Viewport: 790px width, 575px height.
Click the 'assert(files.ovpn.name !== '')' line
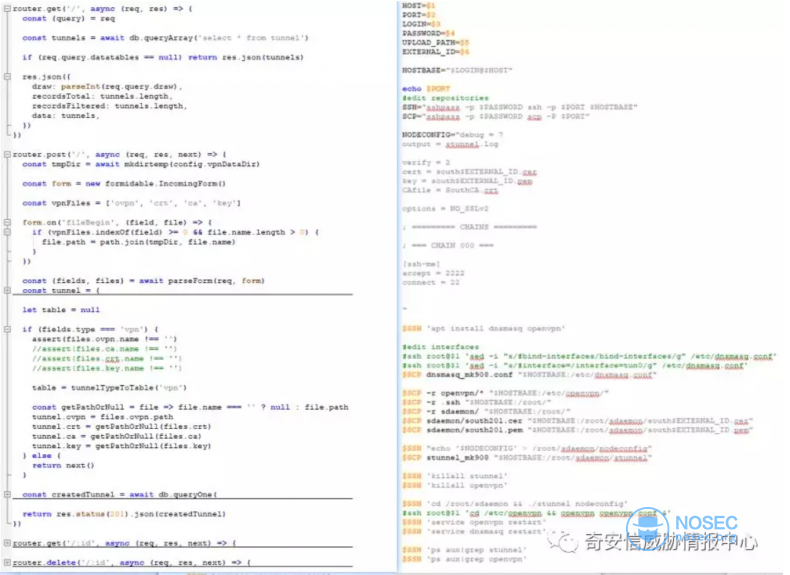click(104, 339)
